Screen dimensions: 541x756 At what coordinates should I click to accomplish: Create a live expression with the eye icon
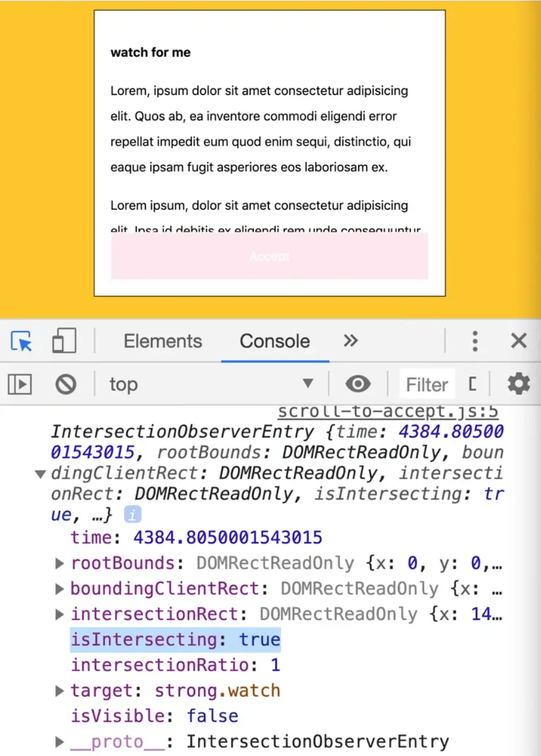[x=358, y=384]
